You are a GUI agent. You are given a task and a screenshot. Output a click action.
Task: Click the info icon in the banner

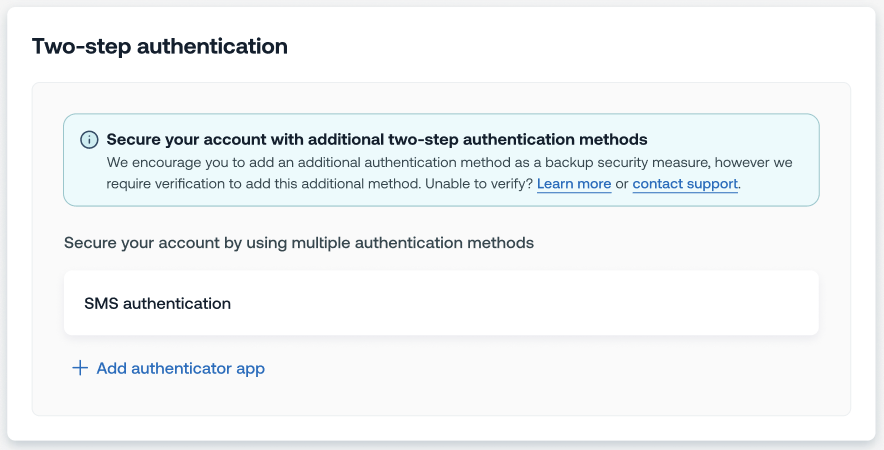tap(89, 139)
